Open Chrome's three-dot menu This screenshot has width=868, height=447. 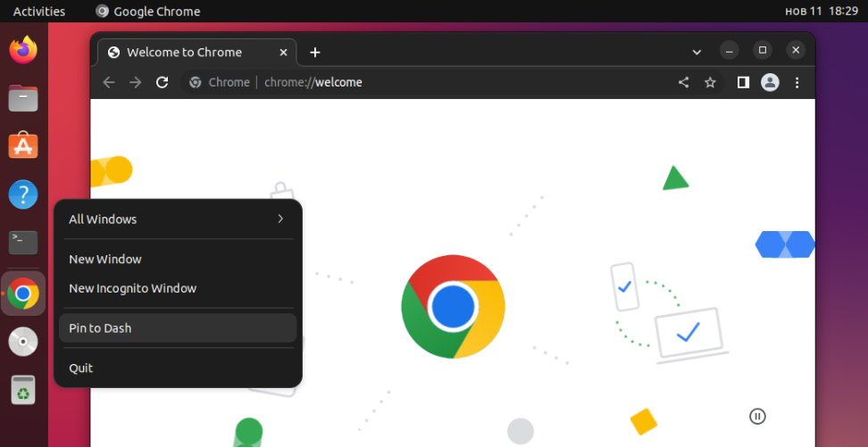coord(797,82)
